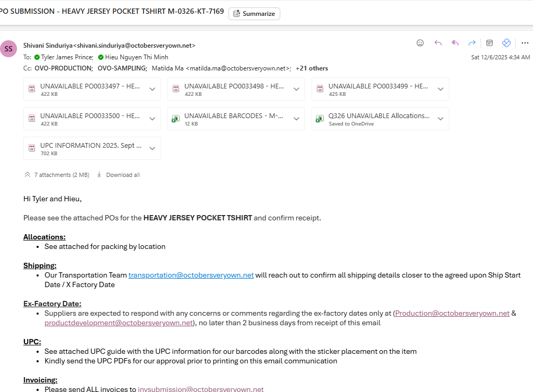This screenshot has width=533, height=392.
Task: Expand dropdown for PO0033498 attachment
Action: click(x=296, y=89)
